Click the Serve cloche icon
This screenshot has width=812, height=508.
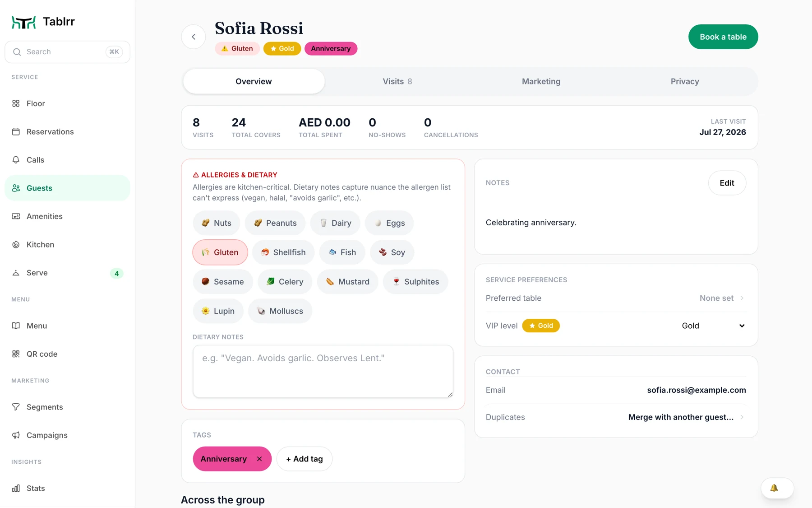click(x=16, y=273)
